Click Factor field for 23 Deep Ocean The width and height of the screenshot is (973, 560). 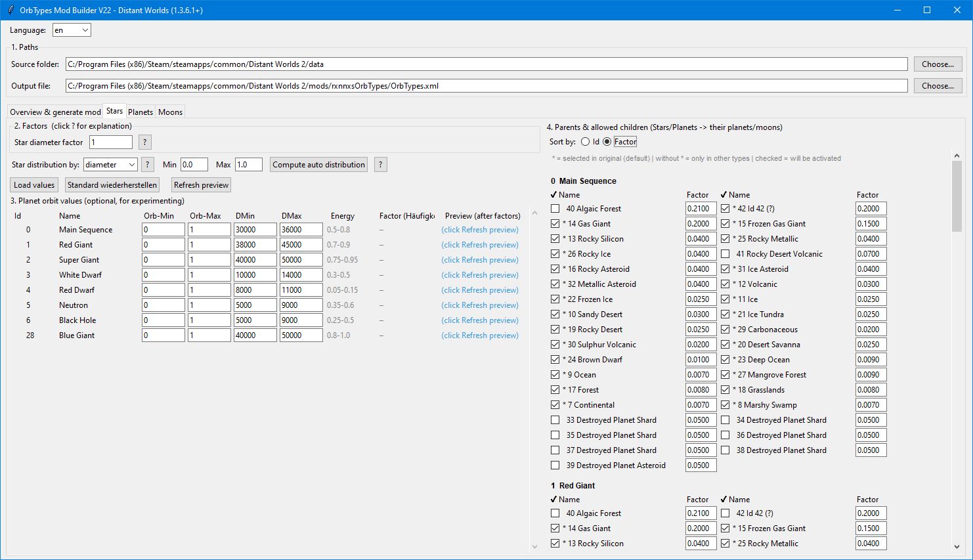[871, 360]
